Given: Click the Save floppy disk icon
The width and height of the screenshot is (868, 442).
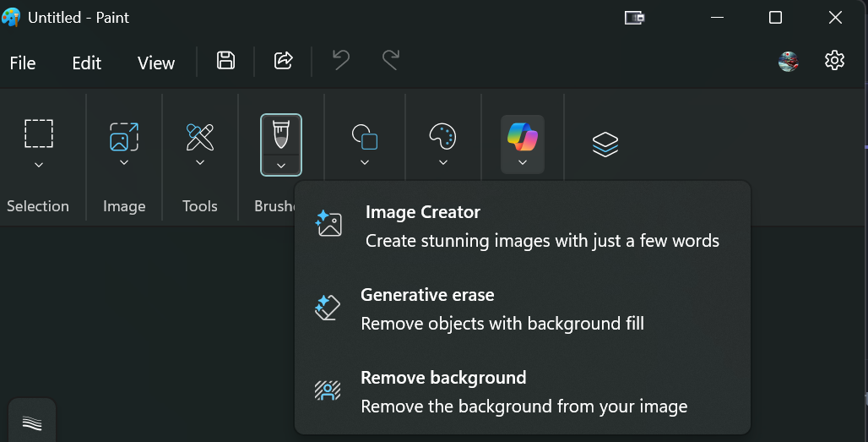Looking at the screenshot, I should (225, 60).
